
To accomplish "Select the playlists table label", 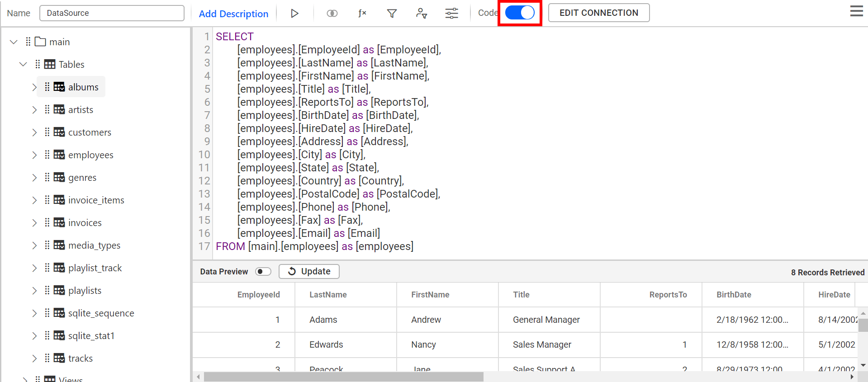I will pos(85,290).
